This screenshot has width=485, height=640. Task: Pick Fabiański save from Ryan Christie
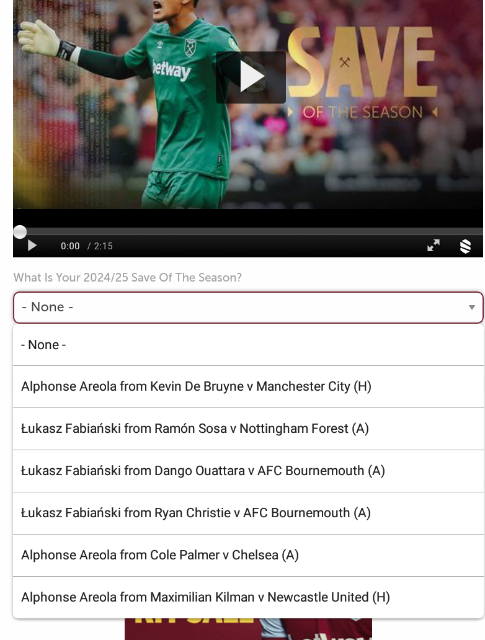pyautogui.click(x=248, y=513)
